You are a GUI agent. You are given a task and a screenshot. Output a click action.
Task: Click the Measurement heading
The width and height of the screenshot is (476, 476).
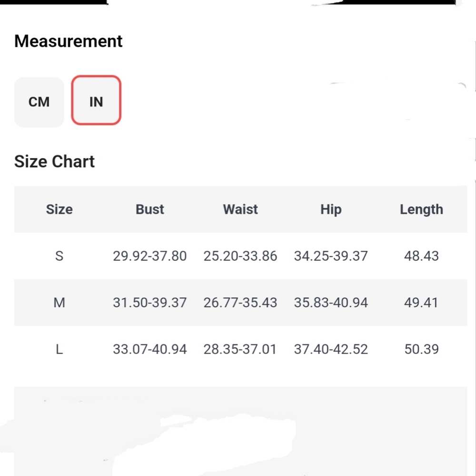coord(68,41)
